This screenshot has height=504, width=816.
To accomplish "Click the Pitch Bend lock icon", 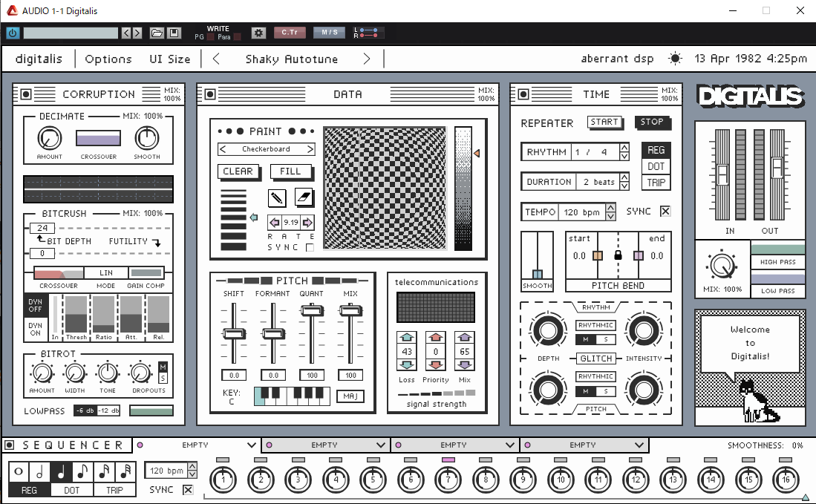I will [618, 255].
